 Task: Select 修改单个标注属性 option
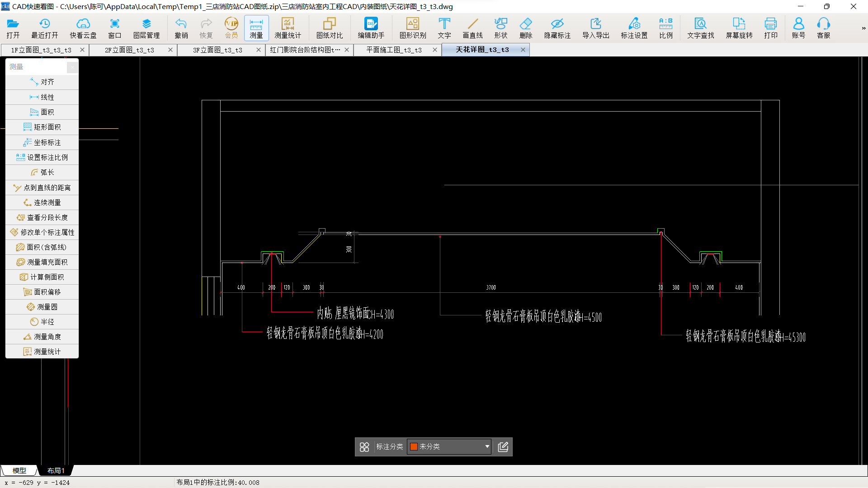[x=42, y=232]
